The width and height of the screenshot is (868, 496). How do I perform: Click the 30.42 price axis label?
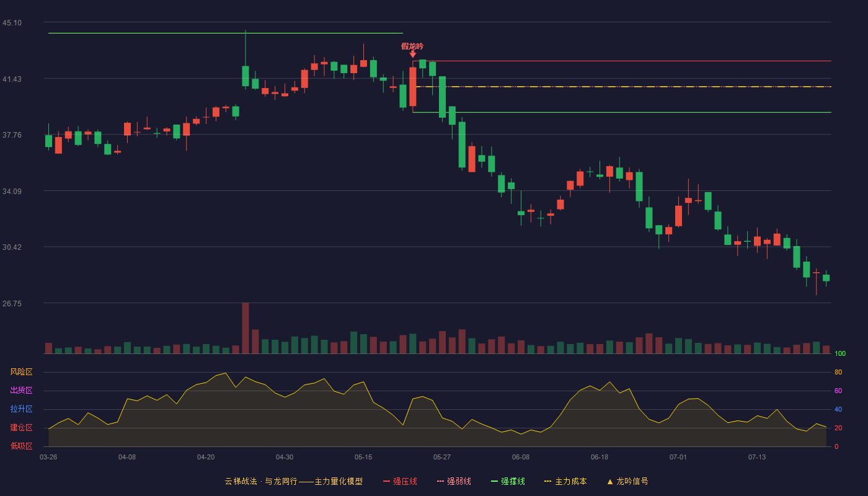(12, 247)
